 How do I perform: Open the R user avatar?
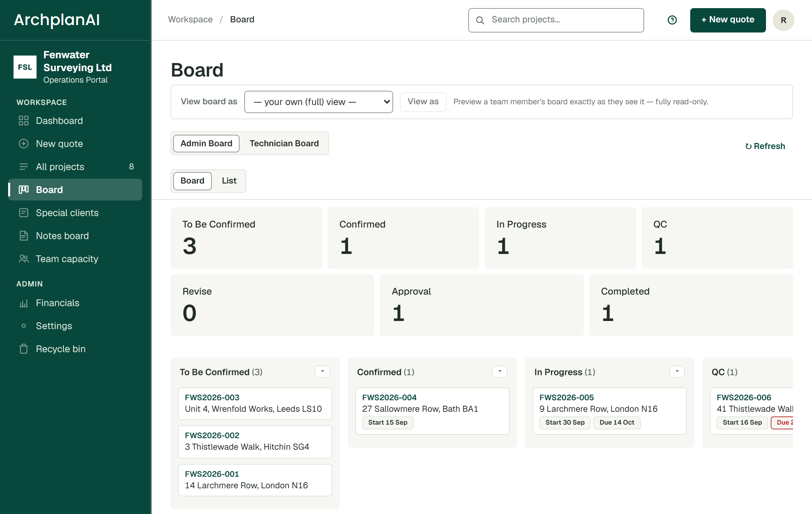pyautogui.click(x=783, y=20)
